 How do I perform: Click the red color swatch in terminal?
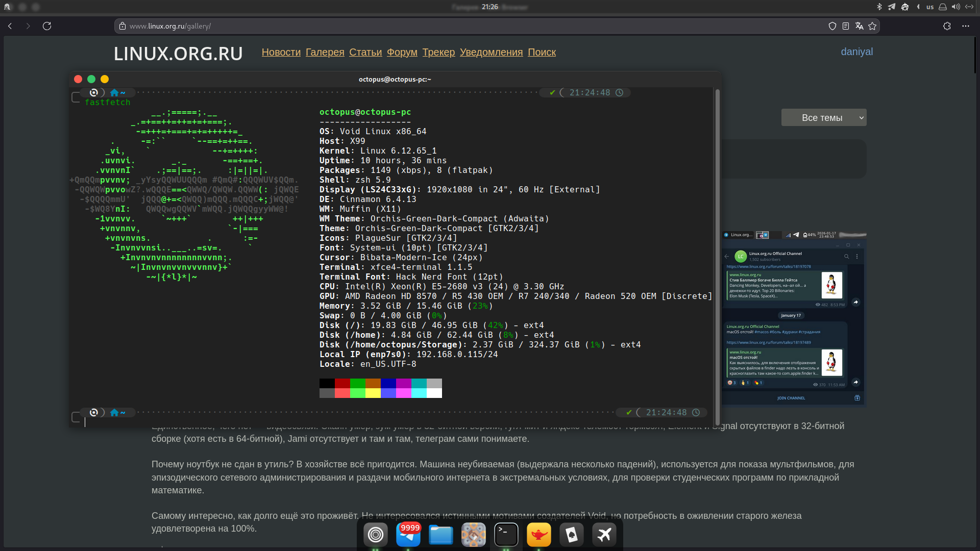coord(342,383)
